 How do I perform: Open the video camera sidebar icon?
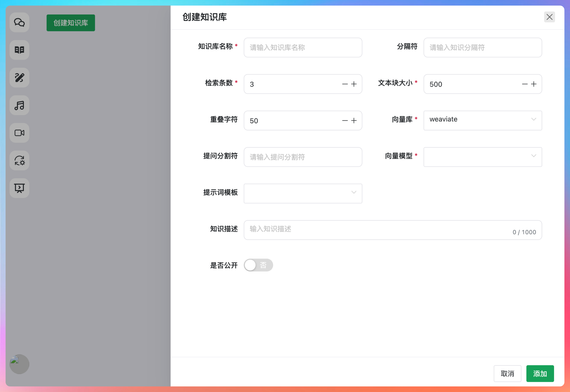19,133
